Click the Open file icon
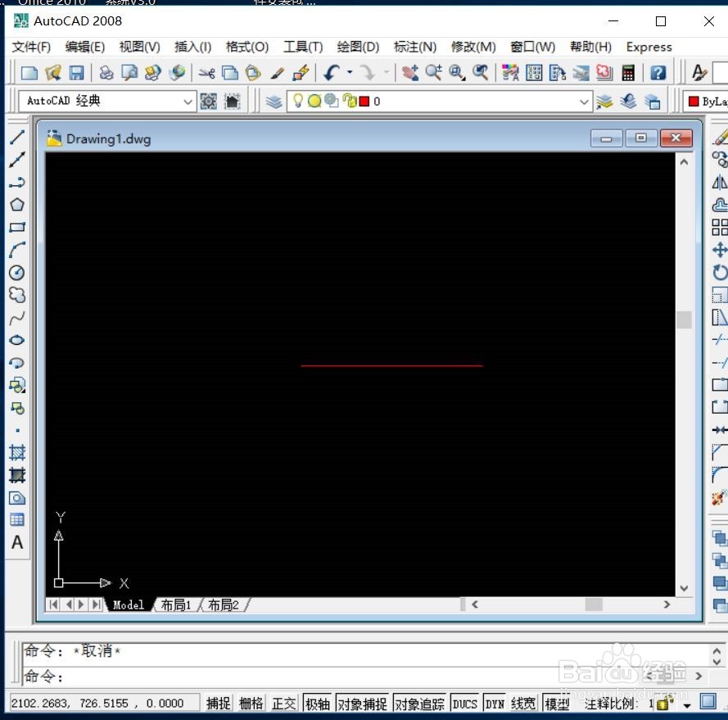 [53, 73]
